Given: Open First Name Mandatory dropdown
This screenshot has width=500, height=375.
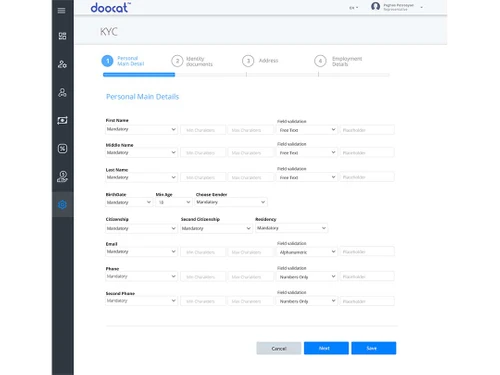Looking at the screenshot, I should (141, 129).
